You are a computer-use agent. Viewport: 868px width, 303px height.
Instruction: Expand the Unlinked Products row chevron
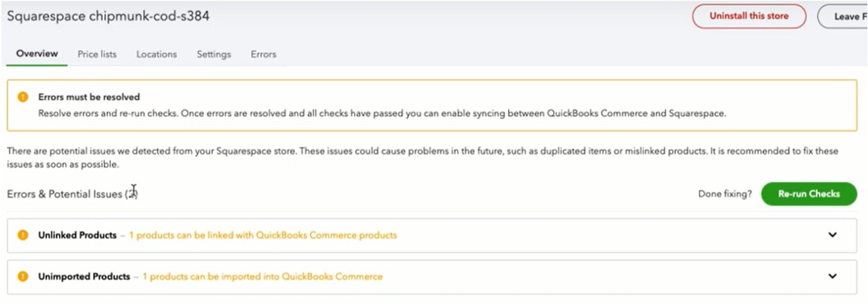[833, 235]
